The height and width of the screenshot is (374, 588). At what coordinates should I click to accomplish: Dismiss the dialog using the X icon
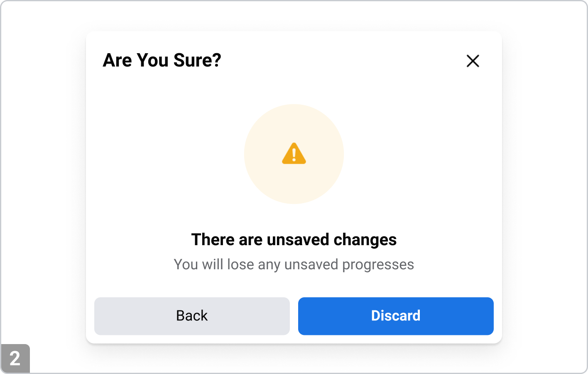[473, 61]
